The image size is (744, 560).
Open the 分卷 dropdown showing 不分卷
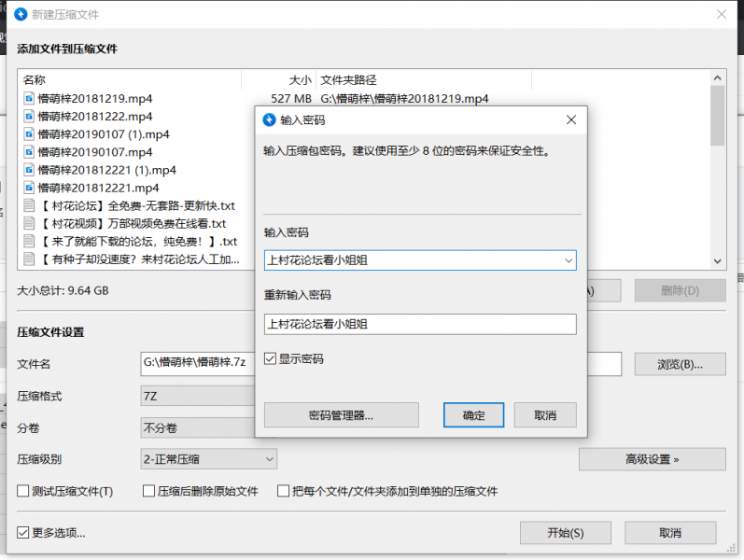click(x=196, y=427)
